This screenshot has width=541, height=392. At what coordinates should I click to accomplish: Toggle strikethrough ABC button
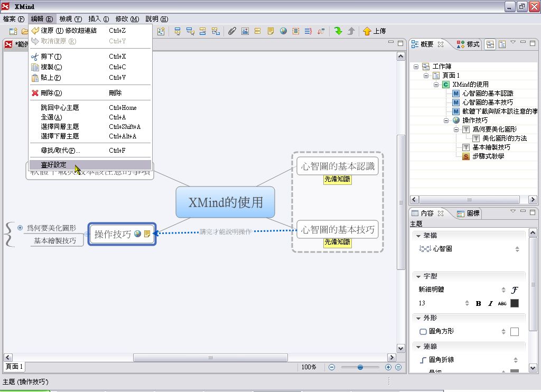pos(502,304)
